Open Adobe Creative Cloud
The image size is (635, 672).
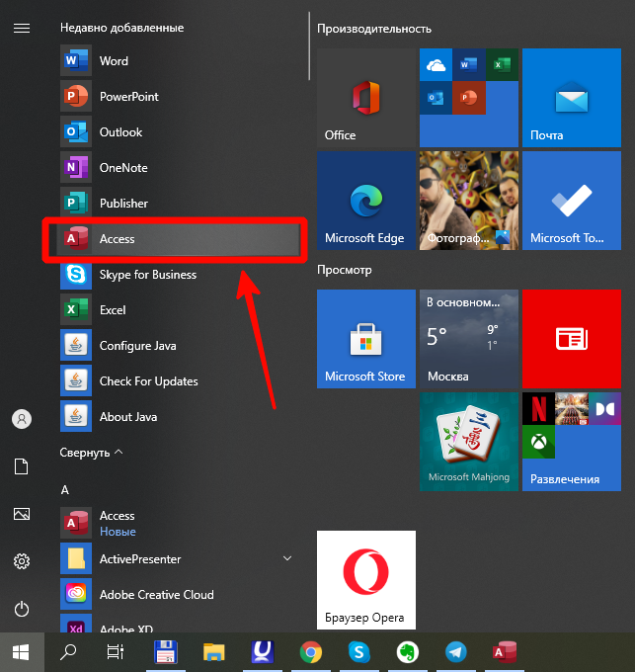[178, 595]
